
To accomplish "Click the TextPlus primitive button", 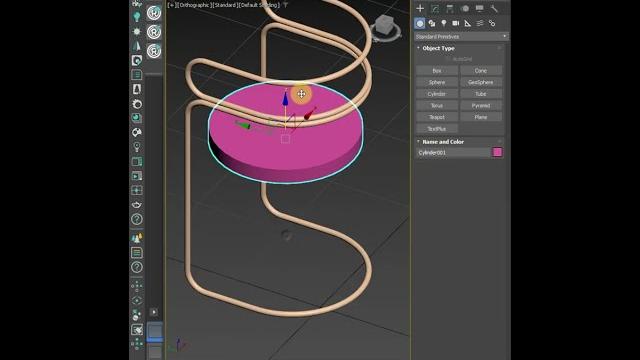I will [437, 129].
